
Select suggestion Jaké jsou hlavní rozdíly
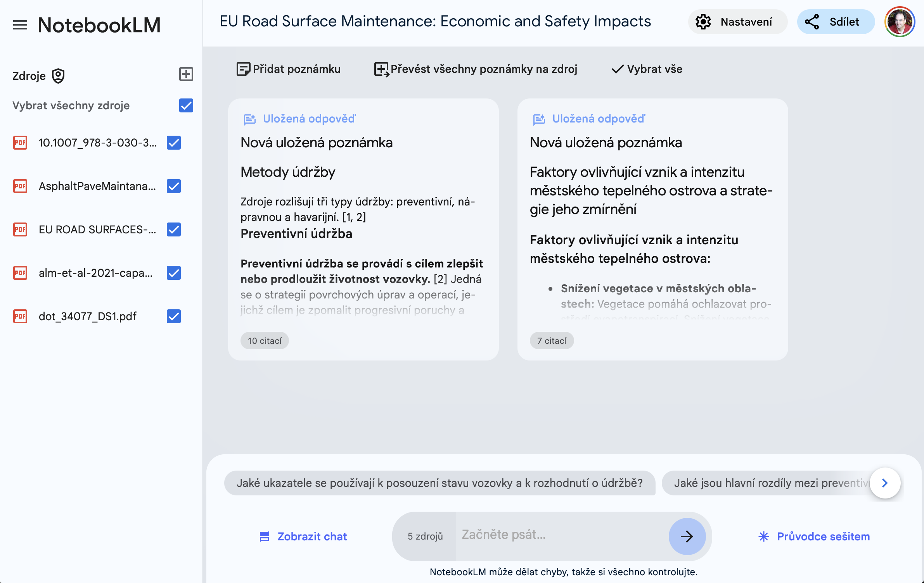point(766,483)
